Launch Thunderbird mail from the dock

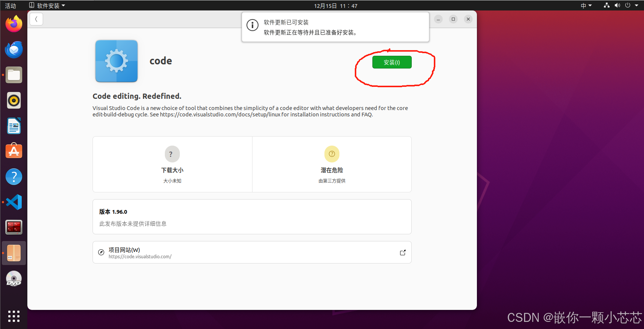coord(14,49)
